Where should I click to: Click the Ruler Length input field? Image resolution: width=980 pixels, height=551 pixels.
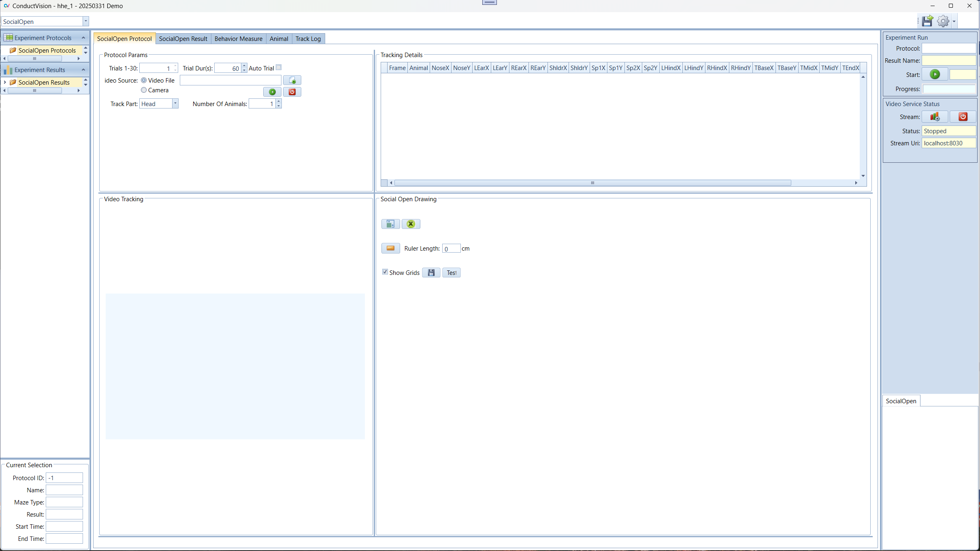point(451,249)
